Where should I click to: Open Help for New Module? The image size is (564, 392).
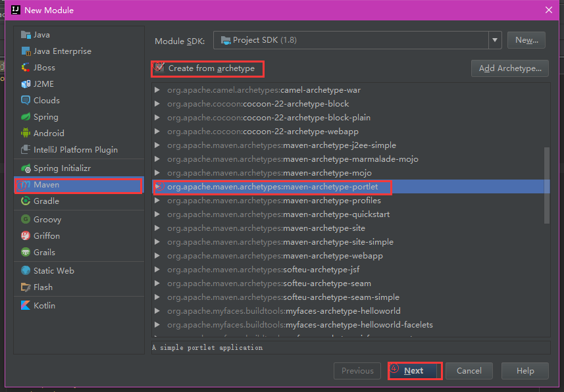click(x=525, y=371)
